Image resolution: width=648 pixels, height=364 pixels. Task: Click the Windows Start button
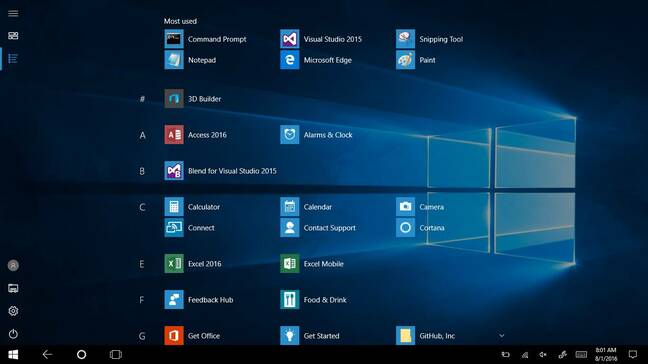click(x=13, y=354)
